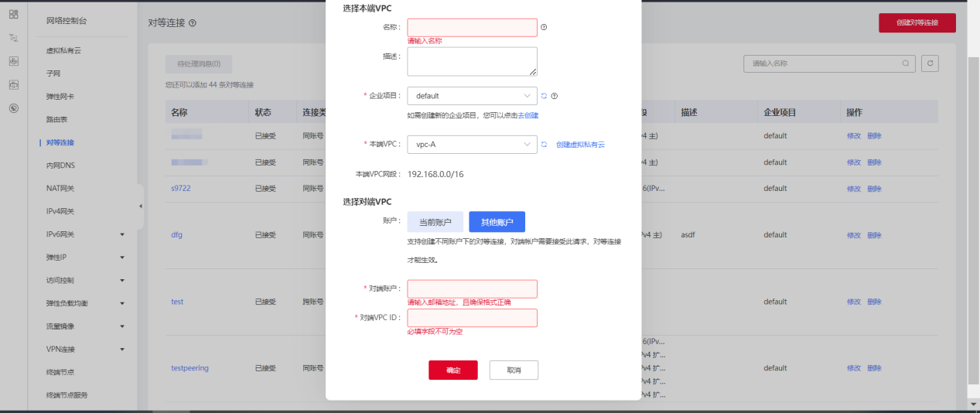Click the search magnifier icon
Image resolution: width=980 pixels, height=413 pixels.
click(x=906, y=63)
